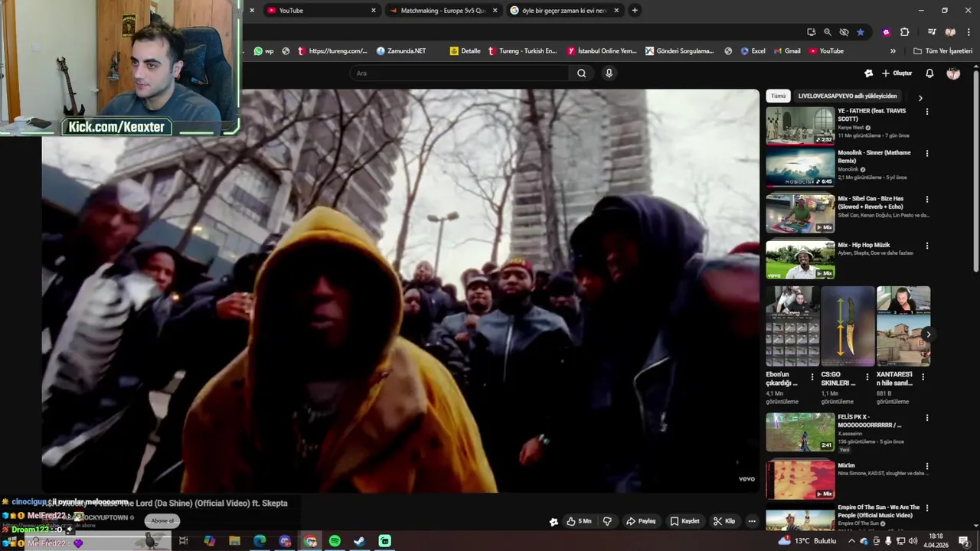Close the Matchmaking - Europe 5v5 tab

(495, 11)
